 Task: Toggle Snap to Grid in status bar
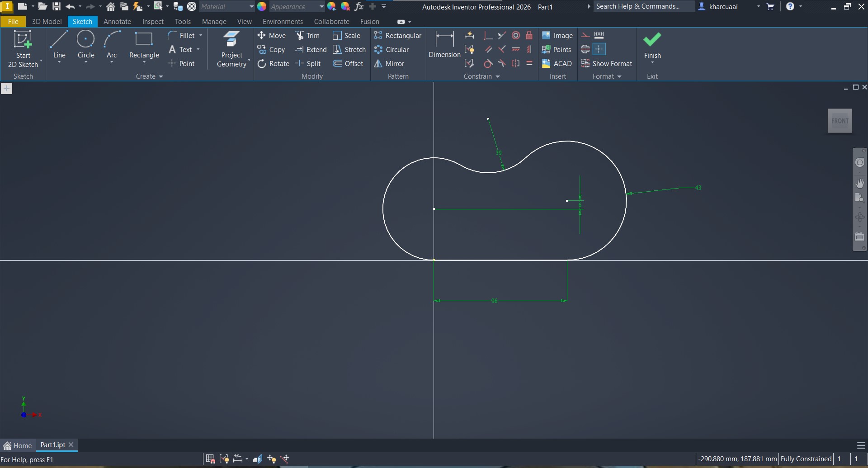(x=210, y=459)
